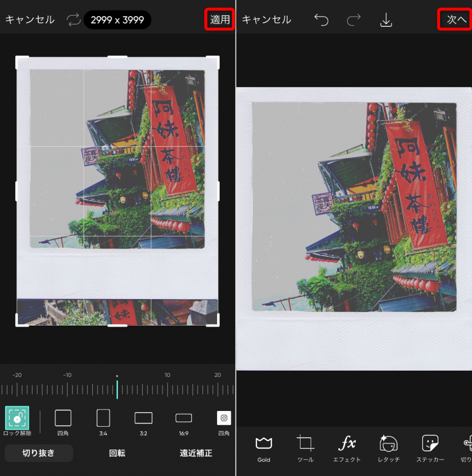Swap width and height with the rotate-arrows icon
Screen dimensions: 472x476
tap(73, 20)
